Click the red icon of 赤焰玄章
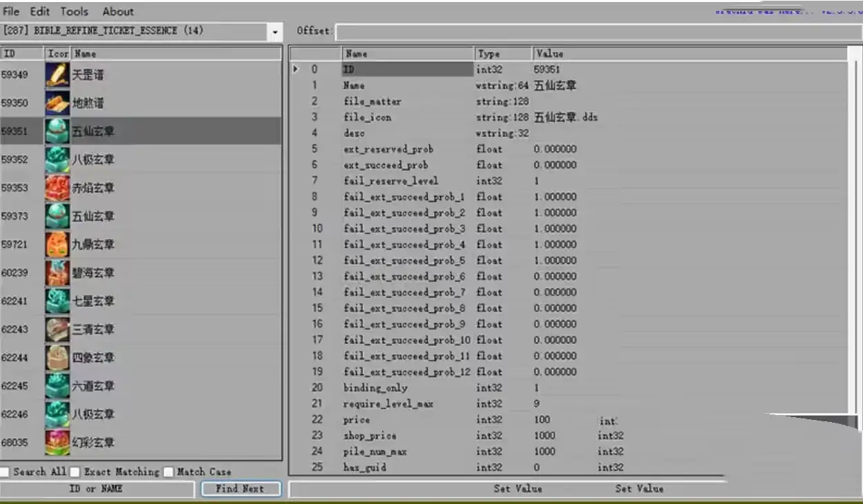 coord(57,188)
